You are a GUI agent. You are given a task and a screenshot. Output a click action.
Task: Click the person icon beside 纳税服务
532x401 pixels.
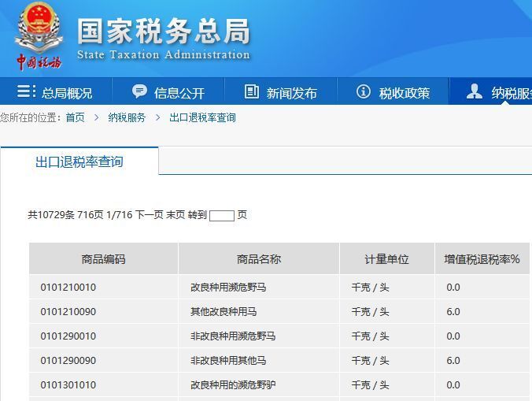tap(475, 91)
